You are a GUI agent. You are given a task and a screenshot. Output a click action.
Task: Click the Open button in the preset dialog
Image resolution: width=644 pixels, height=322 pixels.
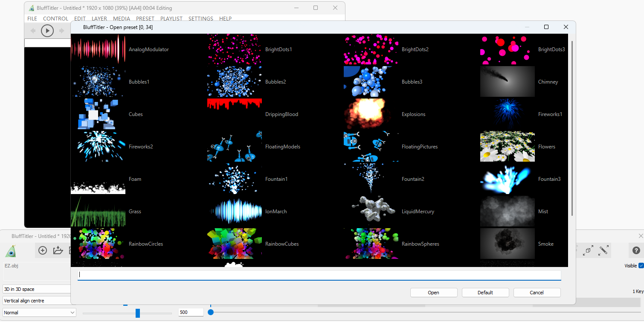coord(433,293)
